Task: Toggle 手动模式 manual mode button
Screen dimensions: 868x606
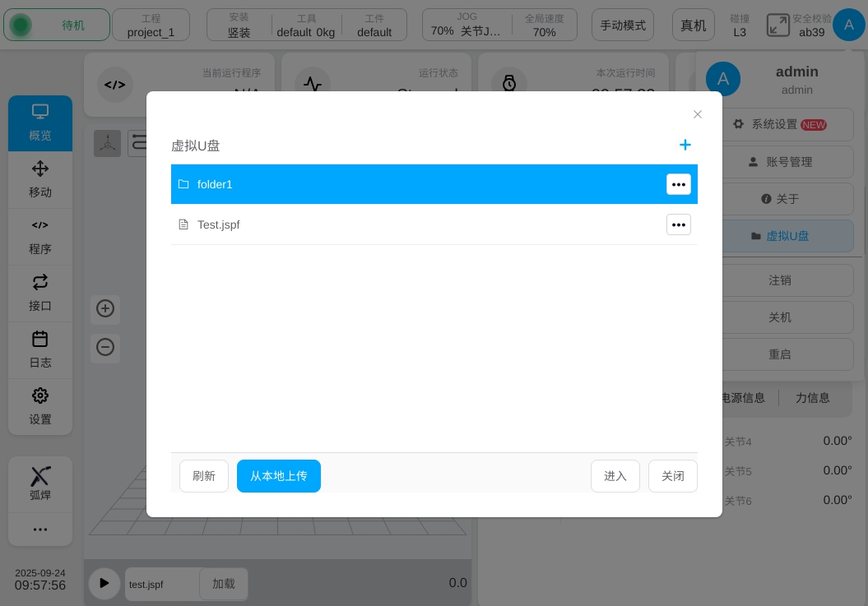Action: click(x=623, y=25)
